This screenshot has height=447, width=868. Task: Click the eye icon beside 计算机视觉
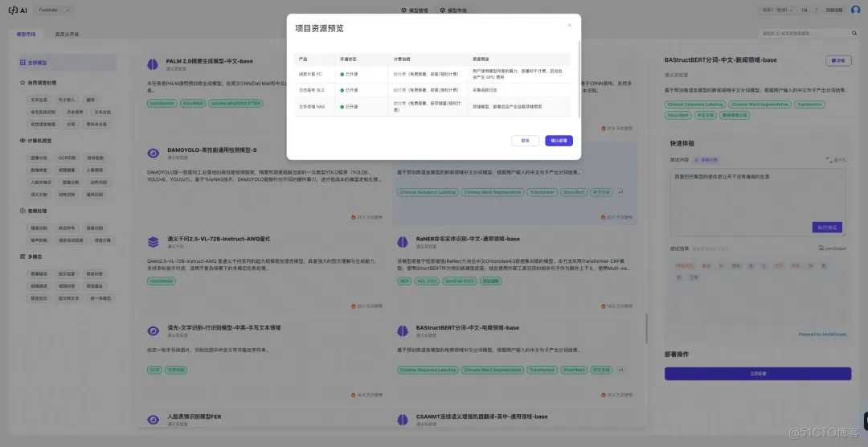(23, 141)
